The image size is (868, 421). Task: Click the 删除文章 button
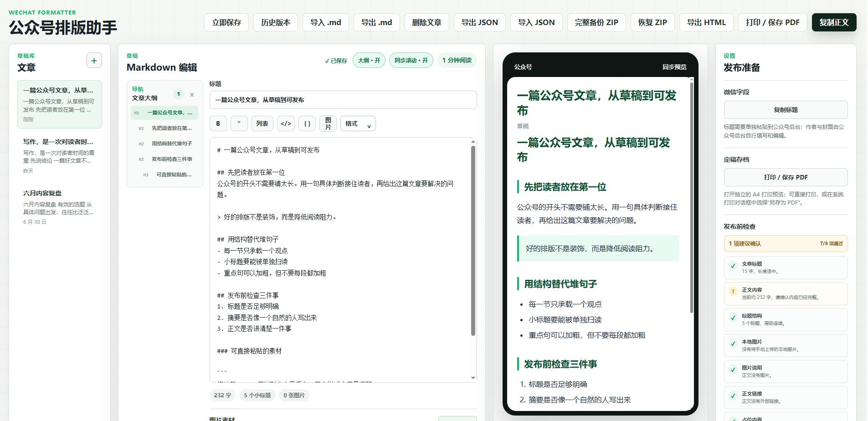coord(427,22)
